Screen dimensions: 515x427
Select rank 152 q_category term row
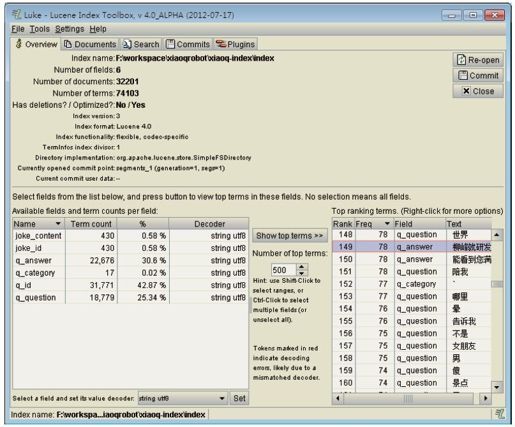[412, 284]
